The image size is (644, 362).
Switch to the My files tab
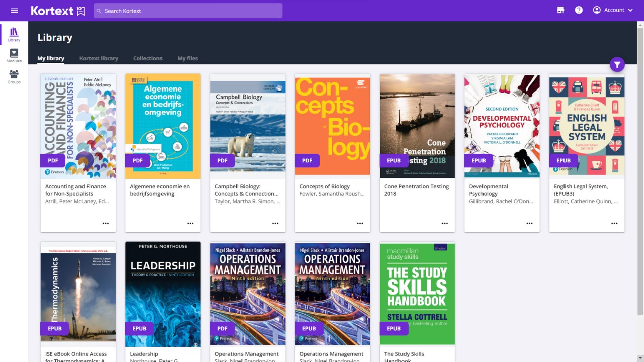click(x=187, y=58)
